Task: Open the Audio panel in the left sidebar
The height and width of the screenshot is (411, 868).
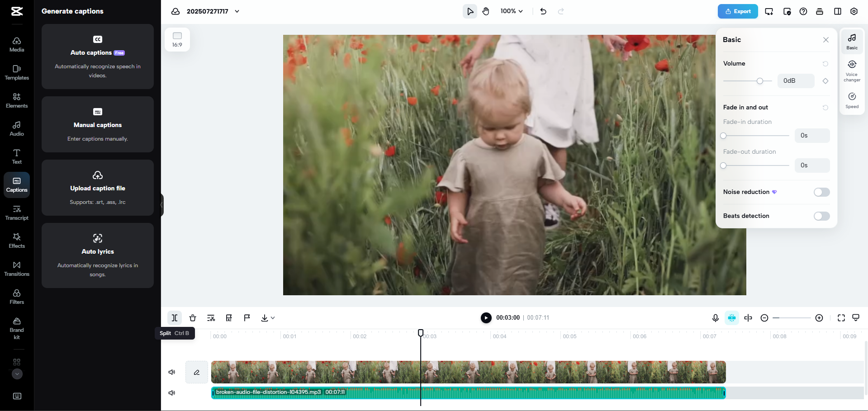Action: [x=16, y=128]
